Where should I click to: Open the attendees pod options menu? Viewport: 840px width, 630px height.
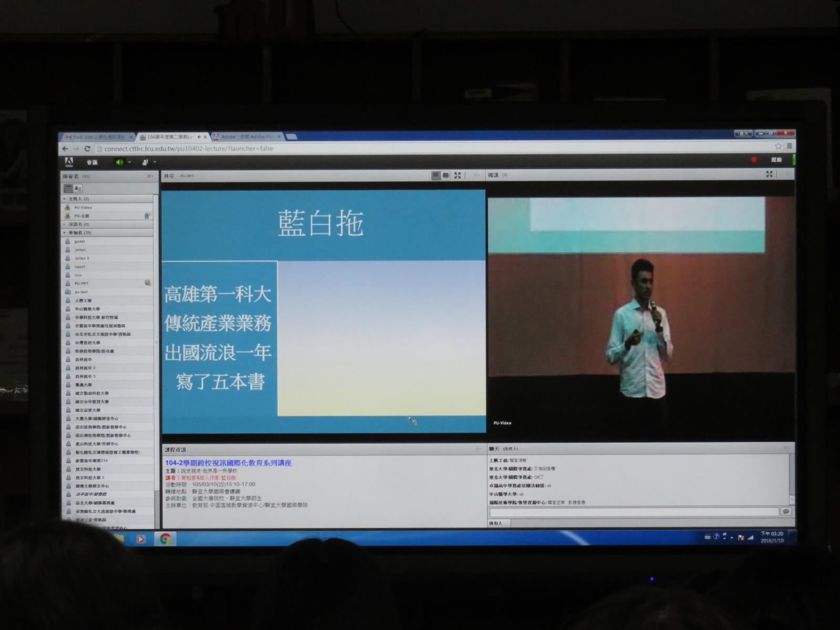(150, 177)
